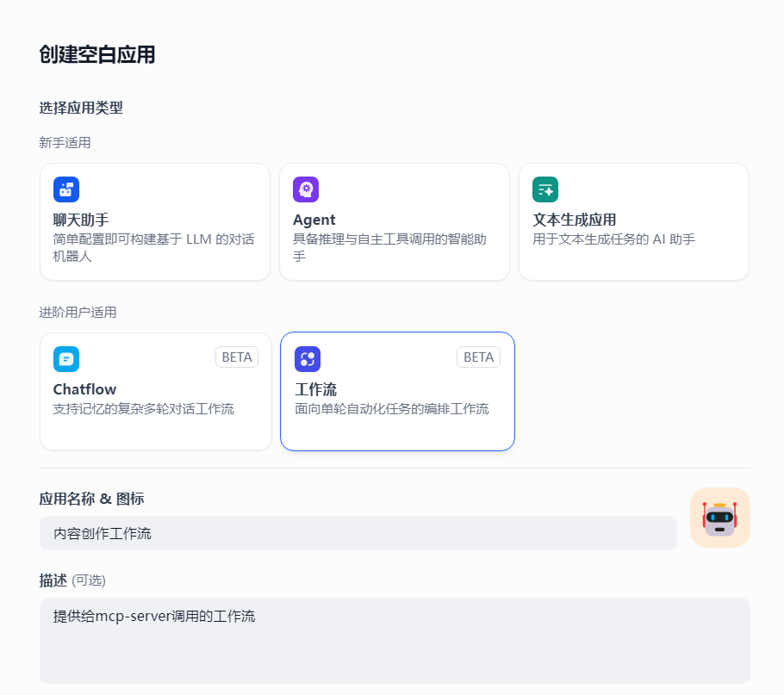Choose 聊天助手 app type title

81,220
